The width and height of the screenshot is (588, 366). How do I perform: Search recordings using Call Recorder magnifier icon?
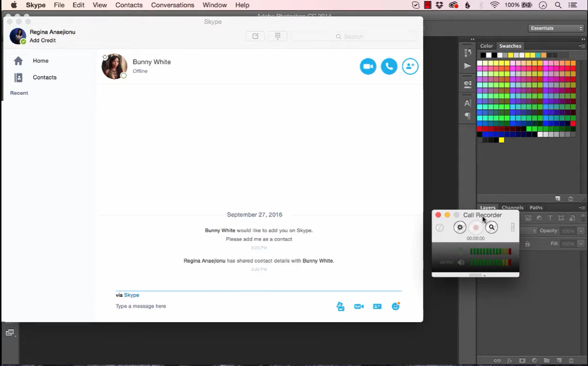pyautogui.click(x=491, y=227)
